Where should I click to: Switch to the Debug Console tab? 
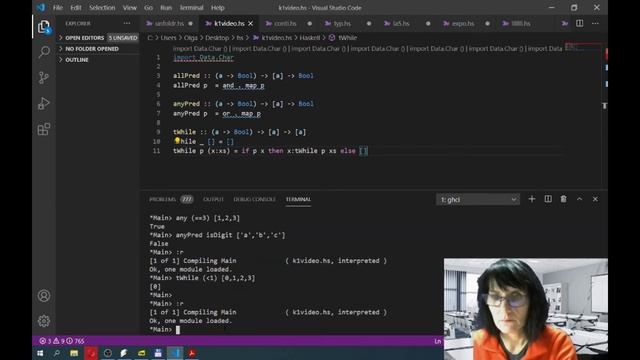pos(254,199)
